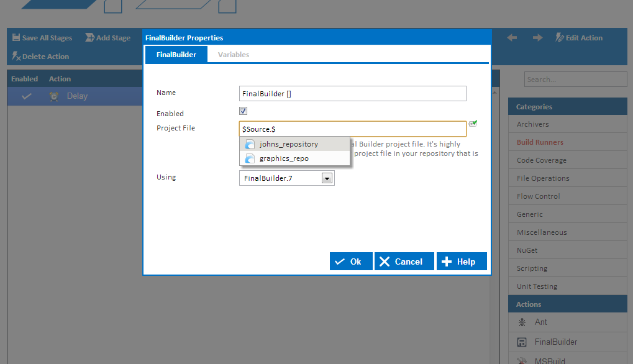Select the File Operations category
Screen dimensions: 633x364
pyautogui.click(x=567, y=178)
